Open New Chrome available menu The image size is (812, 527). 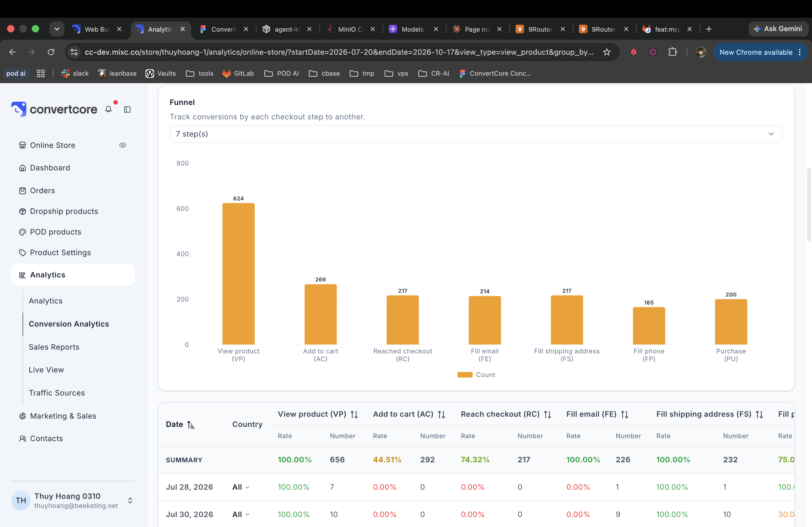tap(760, 52)
